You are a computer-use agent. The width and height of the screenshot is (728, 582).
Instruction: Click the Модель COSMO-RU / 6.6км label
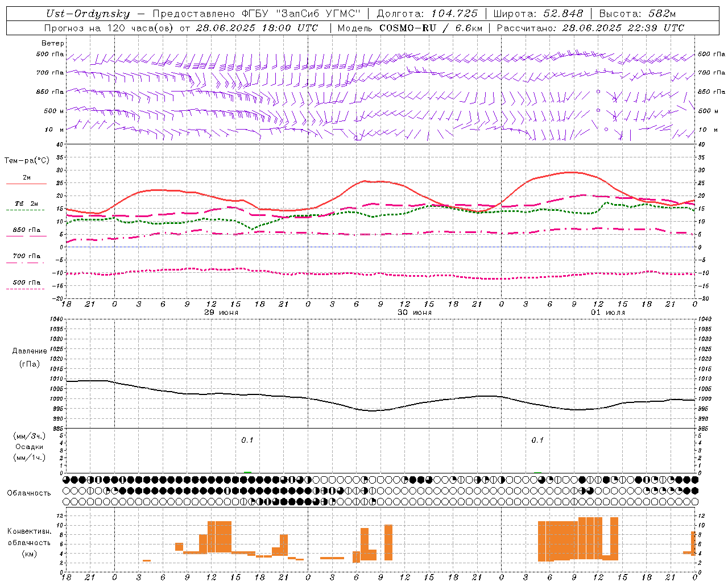tap(409, 28)
